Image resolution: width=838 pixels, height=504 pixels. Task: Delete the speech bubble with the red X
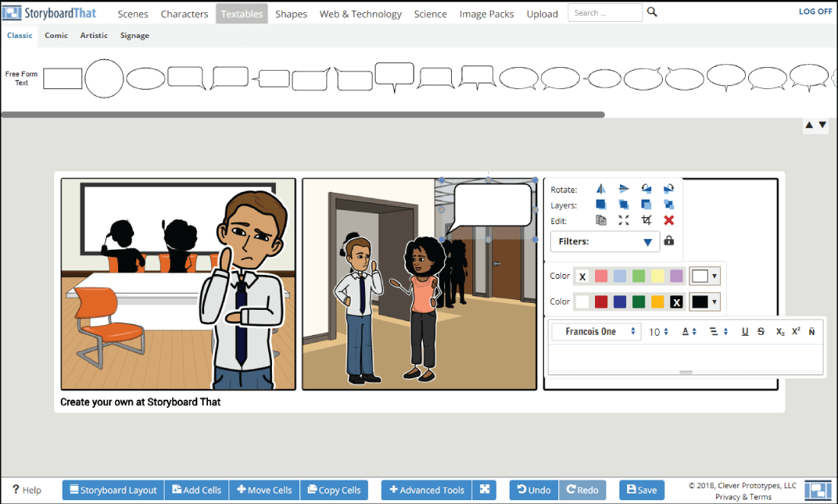(669, 219)
